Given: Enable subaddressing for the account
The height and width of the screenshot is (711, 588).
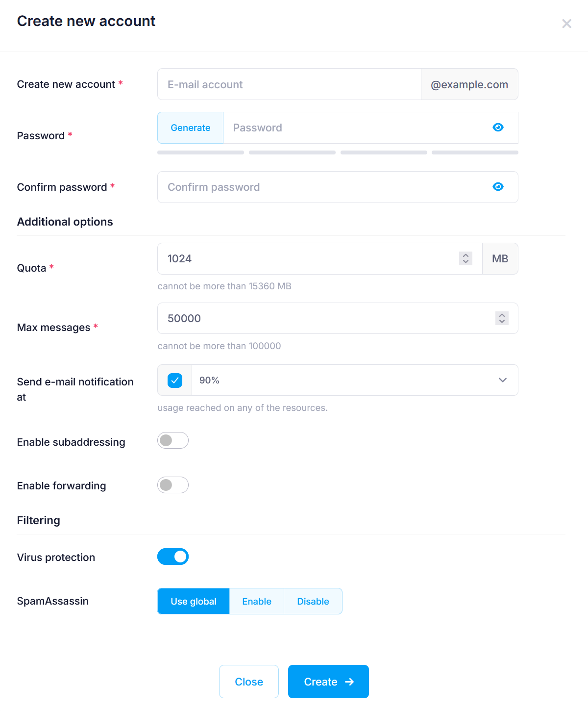Looking at the screenshot, I should 172,440.
